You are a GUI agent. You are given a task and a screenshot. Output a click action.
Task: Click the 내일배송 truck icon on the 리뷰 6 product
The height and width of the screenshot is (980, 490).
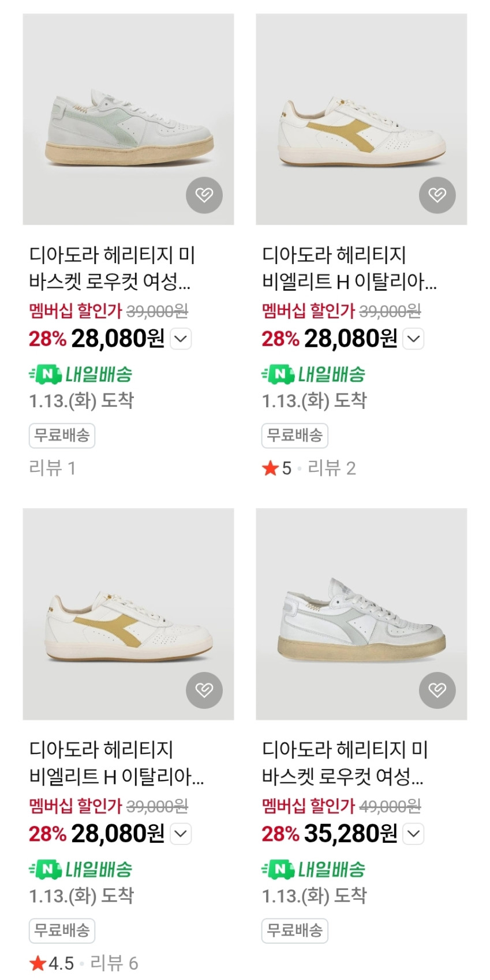point(46,869)
